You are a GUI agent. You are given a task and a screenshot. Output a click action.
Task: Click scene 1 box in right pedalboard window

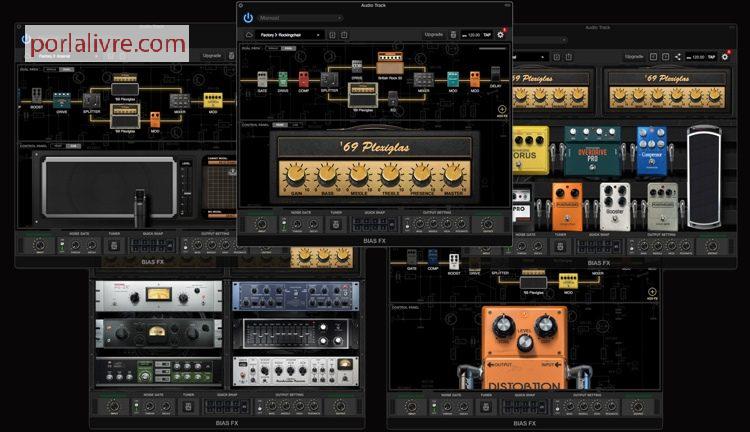653,56
